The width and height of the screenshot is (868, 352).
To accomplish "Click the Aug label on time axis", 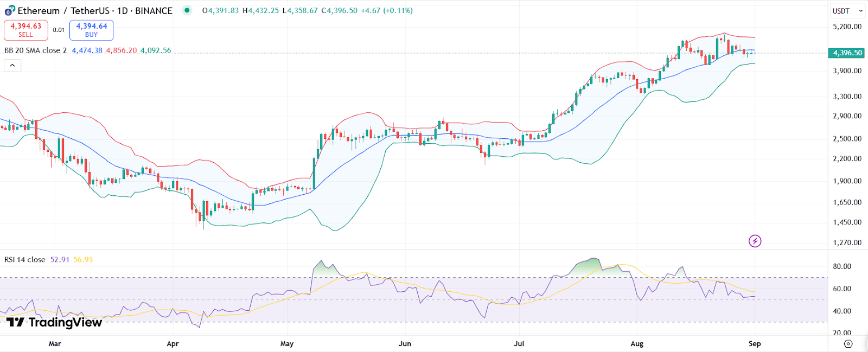I will 637,344.
